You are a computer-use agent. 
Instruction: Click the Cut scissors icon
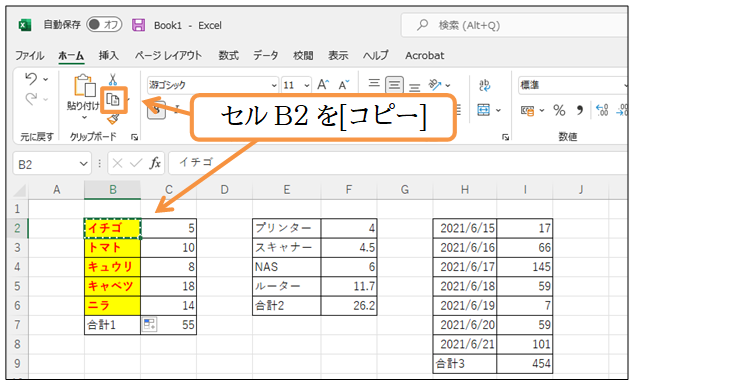click(113, 79)
